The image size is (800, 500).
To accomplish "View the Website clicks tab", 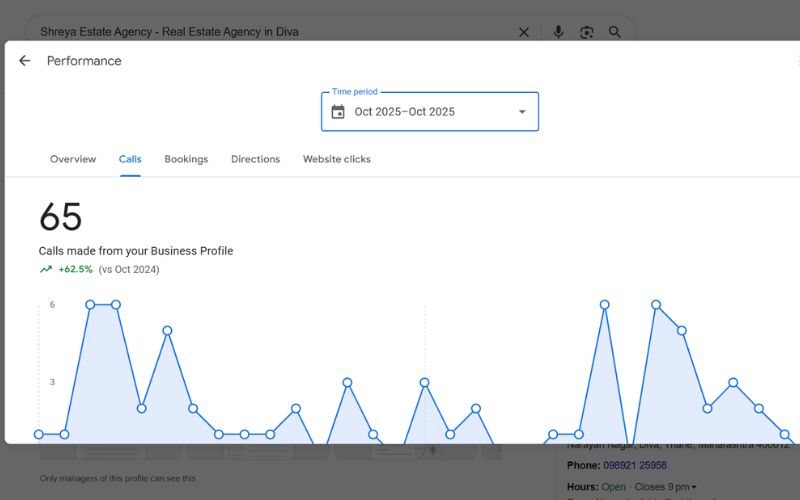I will [x=337, y=159].
